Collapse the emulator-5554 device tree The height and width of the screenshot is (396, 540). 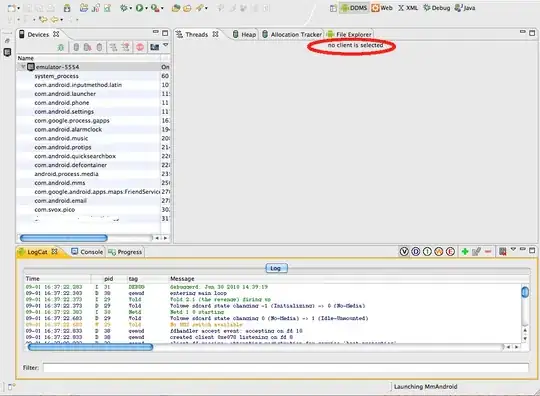[x=23, y=66]
